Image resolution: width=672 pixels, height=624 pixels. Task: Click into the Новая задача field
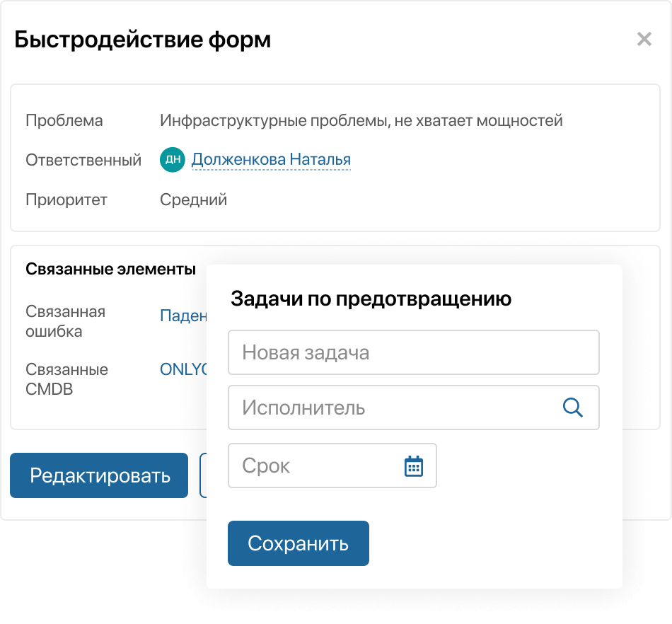point(414,352)
